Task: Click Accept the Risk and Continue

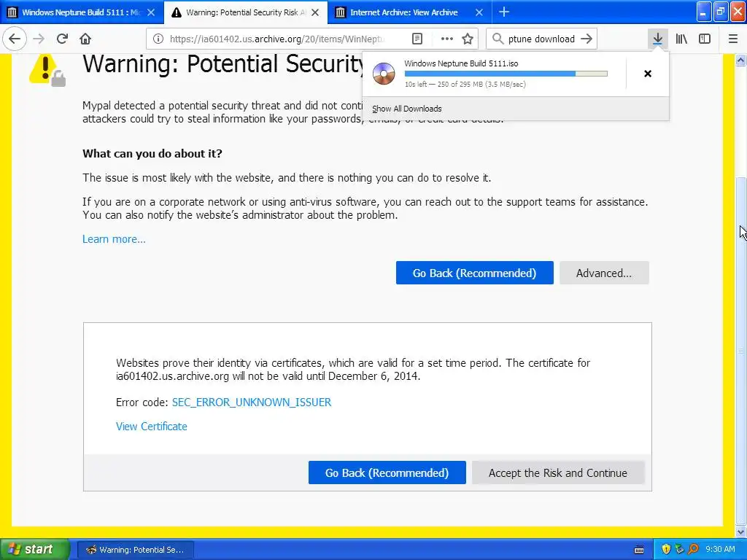Action: 558,472
